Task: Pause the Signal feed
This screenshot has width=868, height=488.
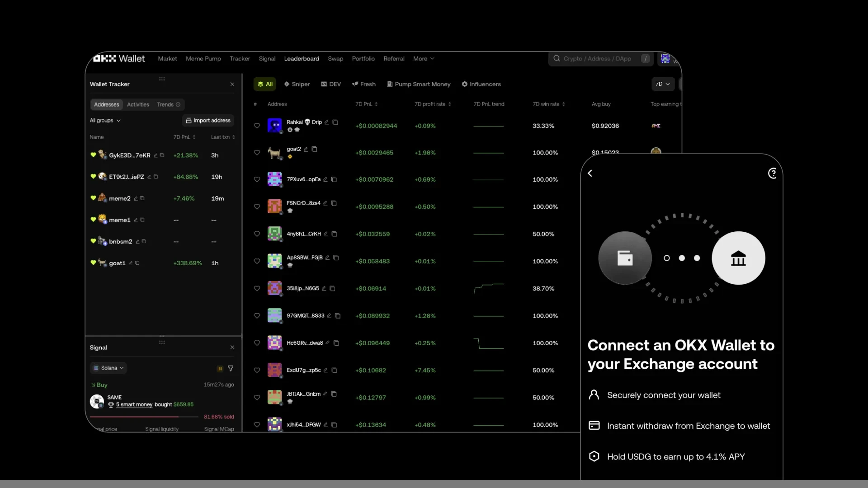Action: [220, 368]
